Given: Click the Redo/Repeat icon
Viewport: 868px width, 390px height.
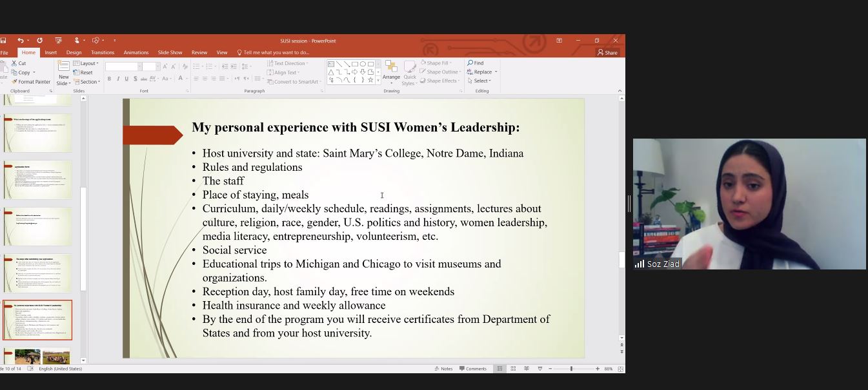Looking at the screenshot, I should pos(39,41).
